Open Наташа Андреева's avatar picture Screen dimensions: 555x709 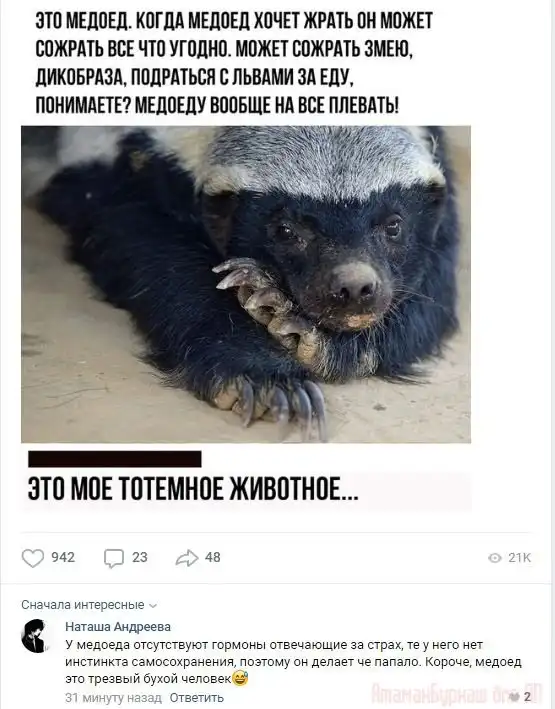pos(34,636)
